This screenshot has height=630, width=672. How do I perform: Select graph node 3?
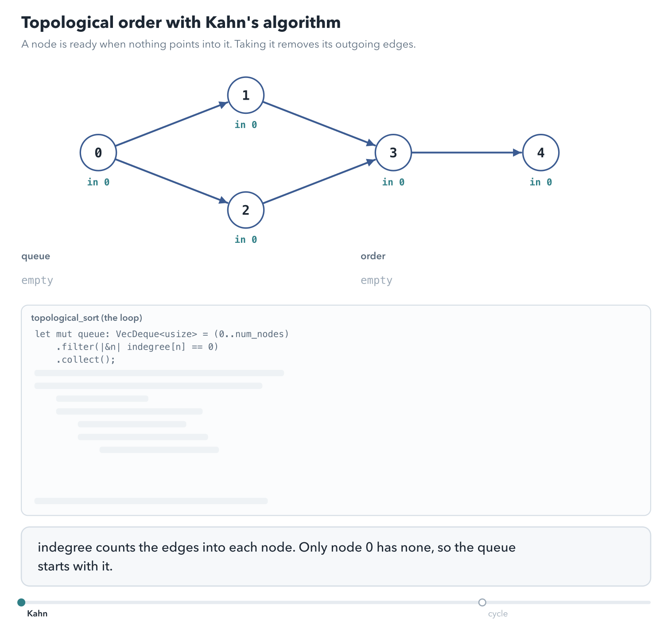tap(393, 153)
